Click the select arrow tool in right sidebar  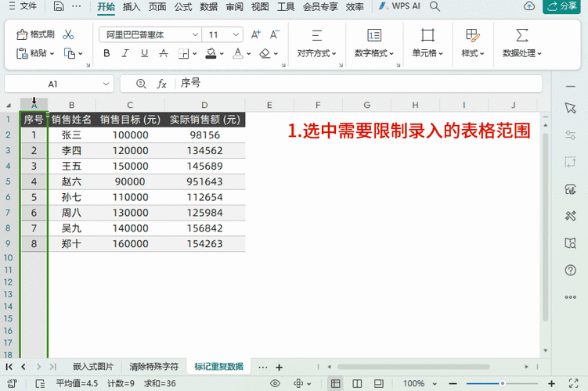pos(570,108)
